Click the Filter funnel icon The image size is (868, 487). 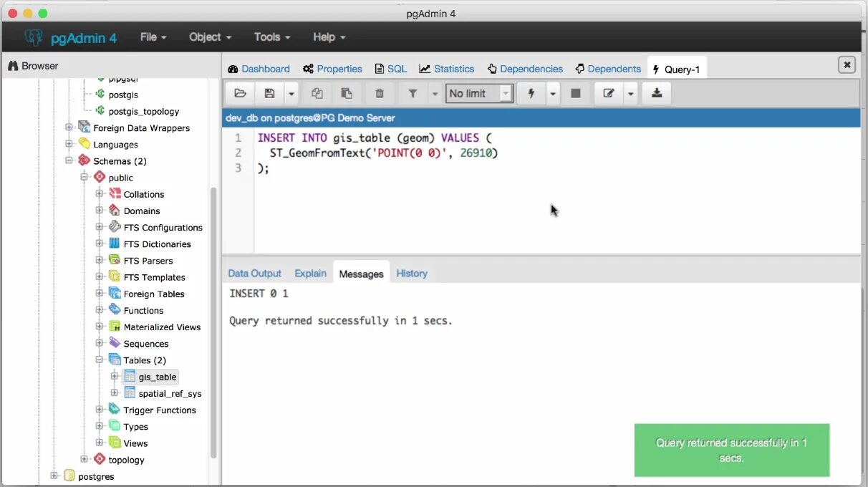click(x=413, y=93)
